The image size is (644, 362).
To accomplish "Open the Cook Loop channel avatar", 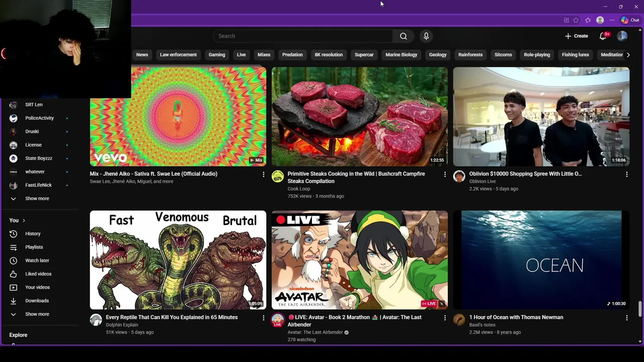I will 278,176.
